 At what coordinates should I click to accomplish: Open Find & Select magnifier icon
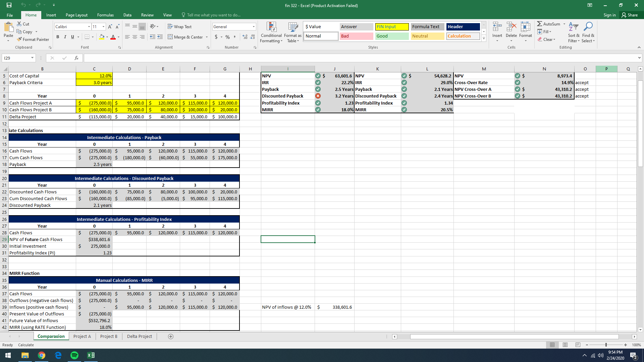click(x=588, y=26)
